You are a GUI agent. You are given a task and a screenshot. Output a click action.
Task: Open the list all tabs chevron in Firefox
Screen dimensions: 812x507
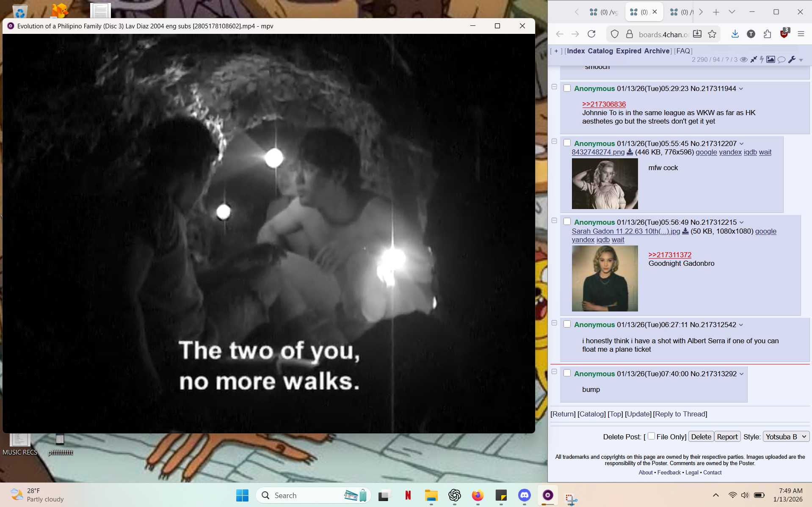point(732,12)
